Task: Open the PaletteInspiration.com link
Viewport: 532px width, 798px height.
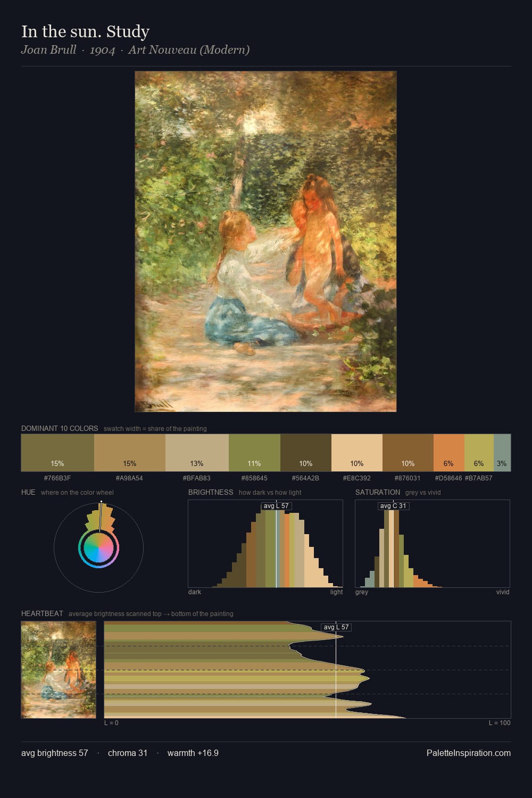Action: point(469,753)
